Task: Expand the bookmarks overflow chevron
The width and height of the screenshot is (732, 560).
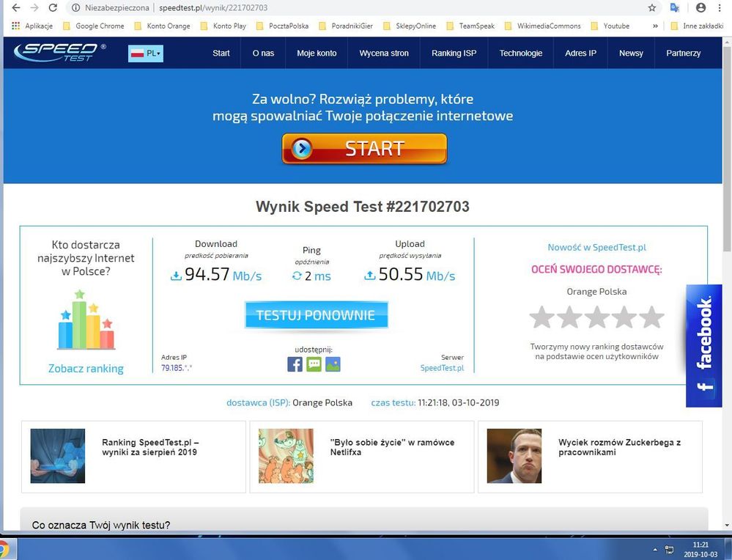Action: [655, 26]
